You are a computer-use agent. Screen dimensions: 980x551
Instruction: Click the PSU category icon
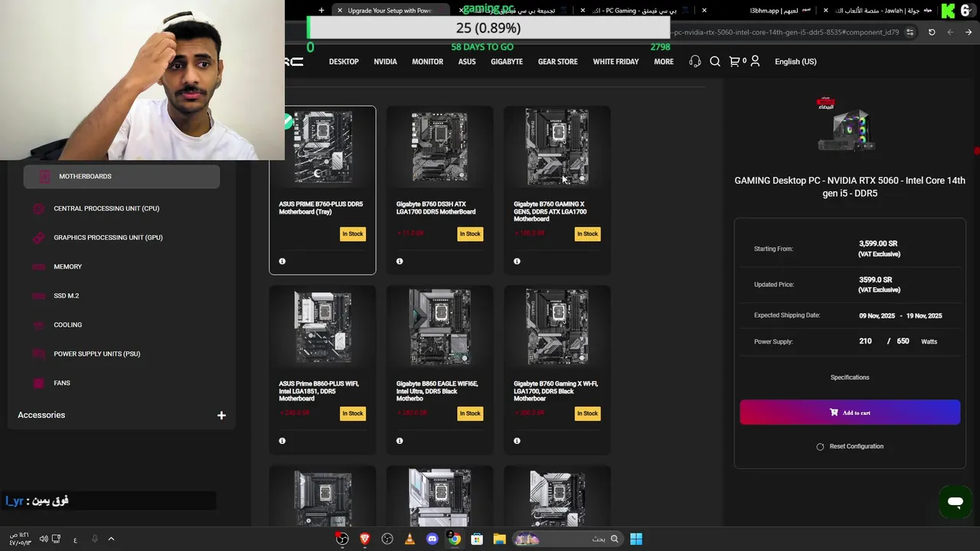coord(38,354)
